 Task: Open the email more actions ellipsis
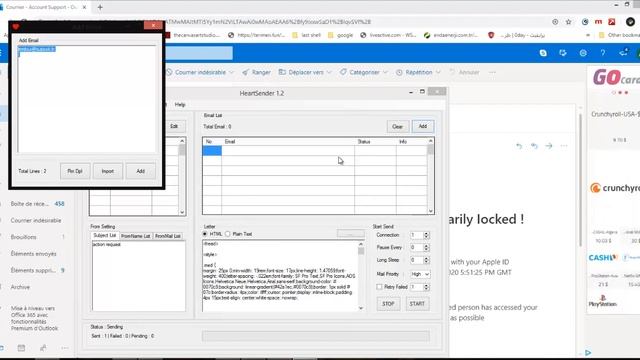coord(564,146)
